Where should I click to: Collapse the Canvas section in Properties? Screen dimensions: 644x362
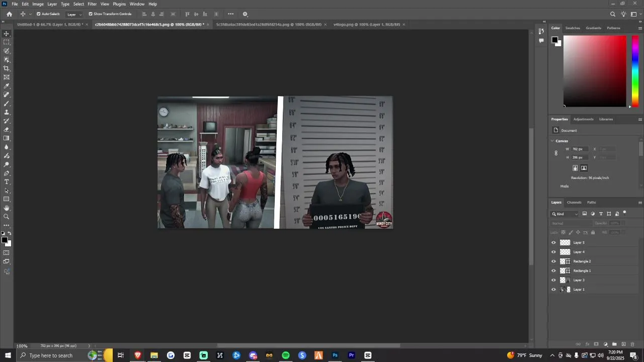(552, 141)
